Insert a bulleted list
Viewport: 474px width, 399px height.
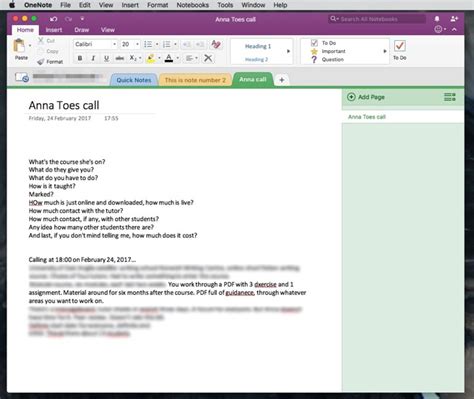tap(148, 44)
